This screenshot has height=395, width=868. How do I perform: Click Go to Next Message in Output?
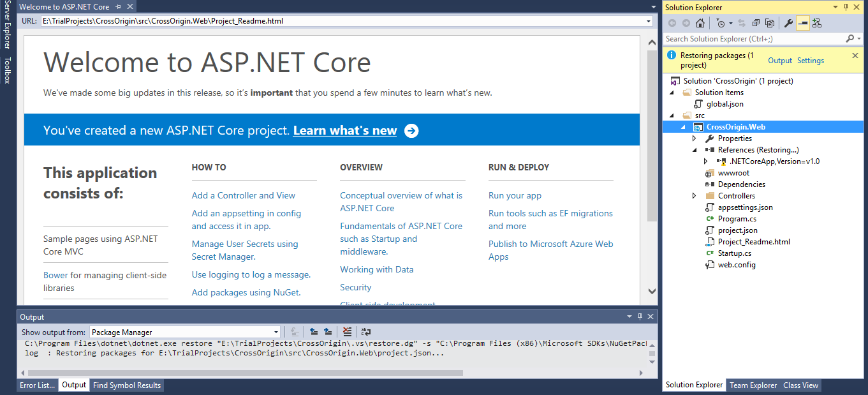(x=328, y=332)
